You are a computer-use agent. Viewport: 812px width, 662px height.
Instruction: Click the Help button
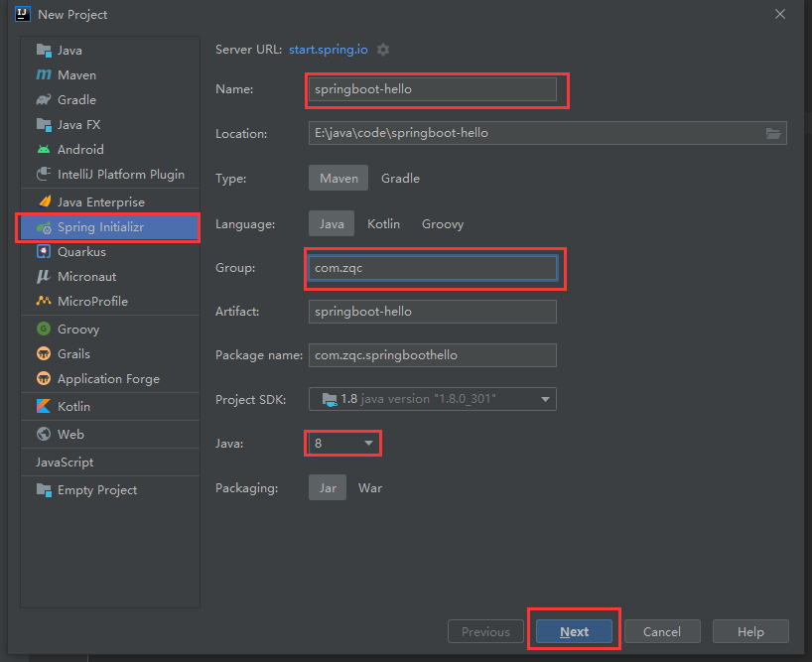coord(750,631)
